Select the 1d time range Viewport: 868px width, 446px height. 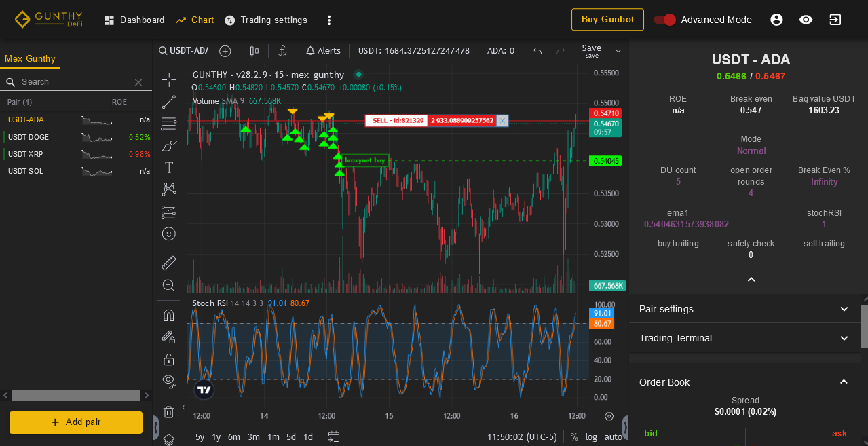pyautogui.click(x=308, y=437)
